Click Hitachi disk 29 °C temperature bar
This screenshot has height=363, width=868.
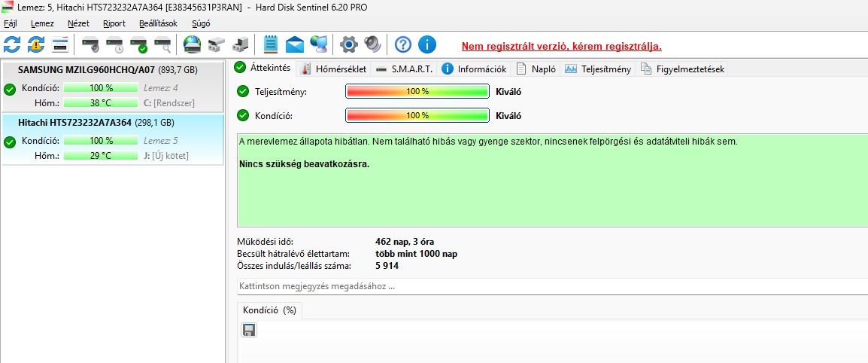(101, 156)
